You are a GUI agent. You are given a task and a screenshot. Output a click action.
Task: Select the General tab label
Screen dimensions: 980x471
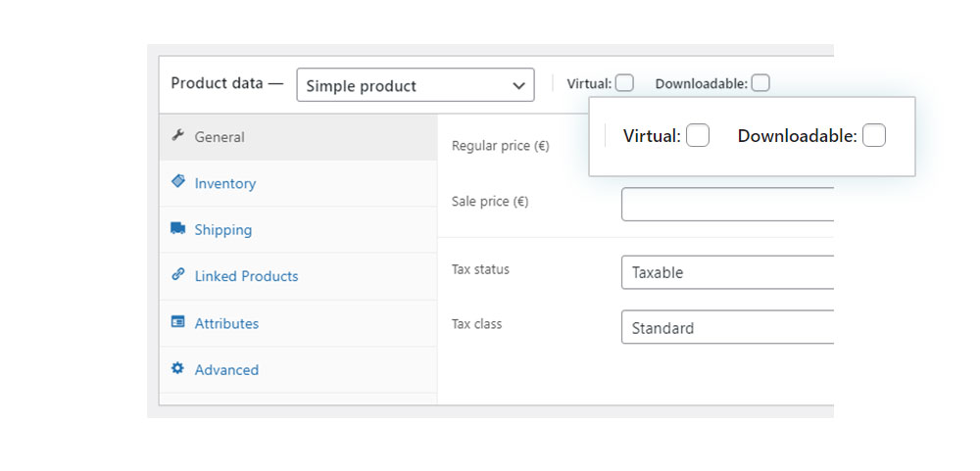coord(220,137)
